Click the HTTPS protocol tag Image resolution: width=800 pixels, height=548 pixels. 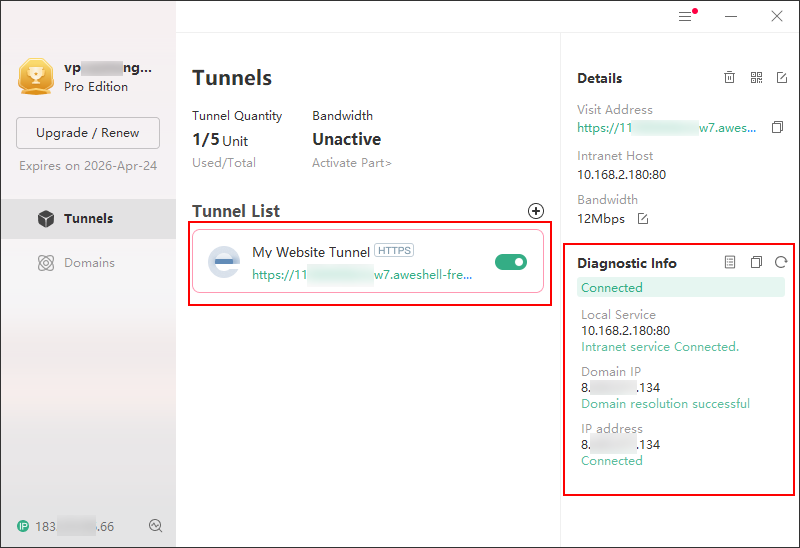coord(394,251)
